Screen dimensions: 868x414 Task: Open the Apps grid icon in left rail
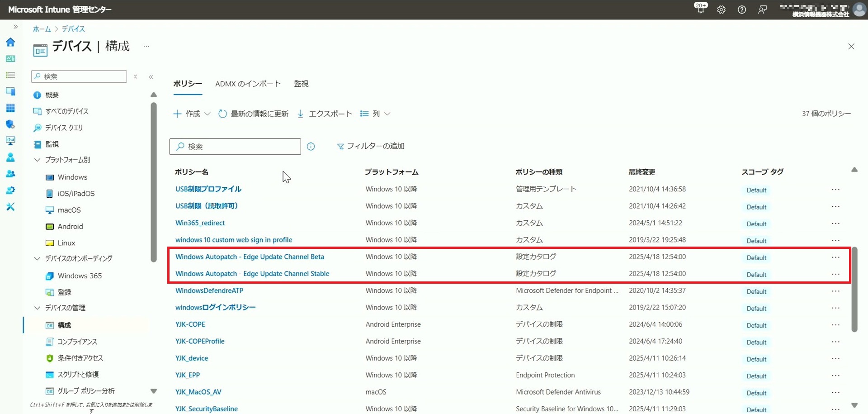click(x=10, y=108)
